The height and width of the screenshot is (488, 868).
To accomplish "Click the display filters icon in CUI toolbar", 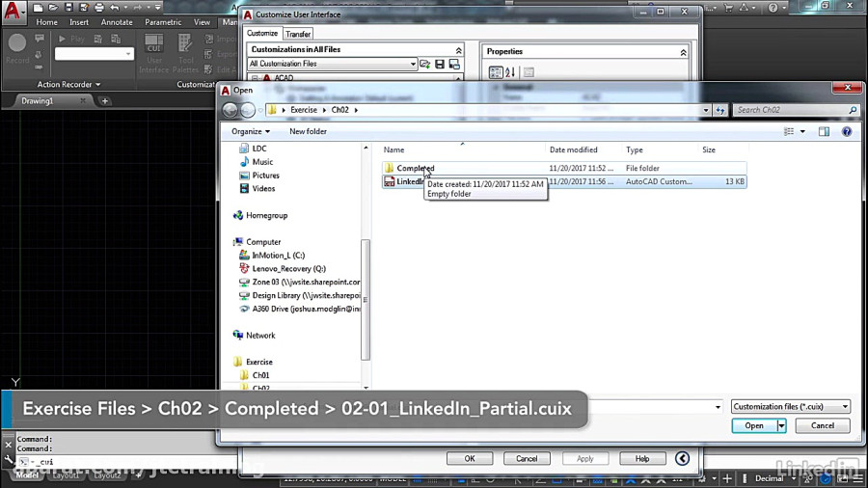I will [454, 65].
